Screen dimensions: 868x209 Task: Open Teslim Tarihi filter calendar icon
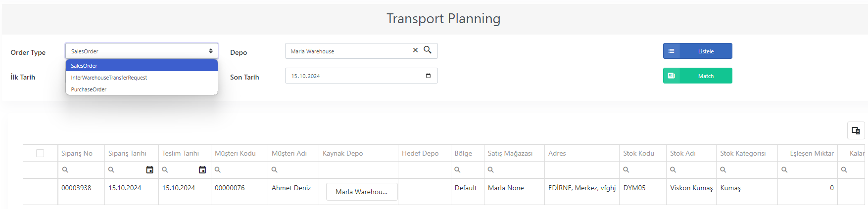[202, 170]
